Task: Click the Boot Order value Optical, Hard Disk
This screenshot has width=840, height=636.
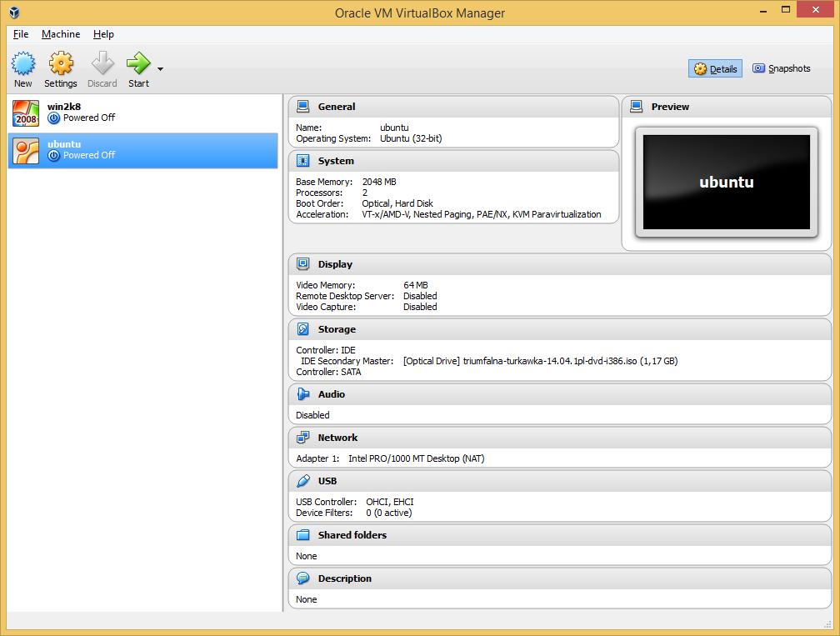Action: (397, 203)
